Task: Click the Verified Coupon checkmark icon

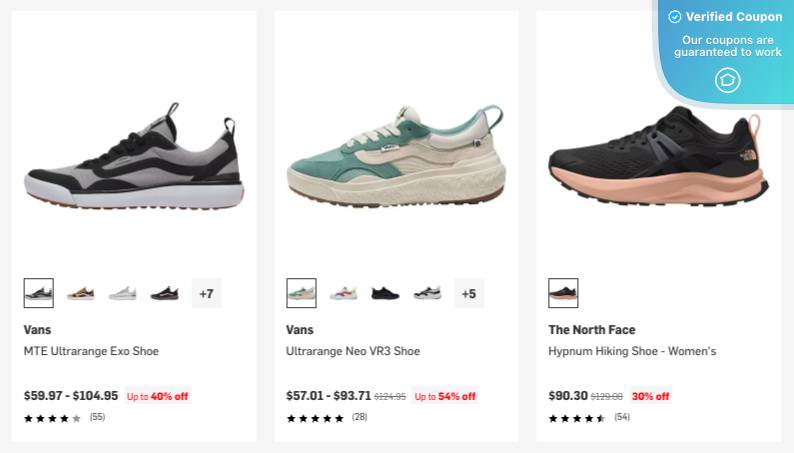Action: pyautogui.click(x=674, y=17)
